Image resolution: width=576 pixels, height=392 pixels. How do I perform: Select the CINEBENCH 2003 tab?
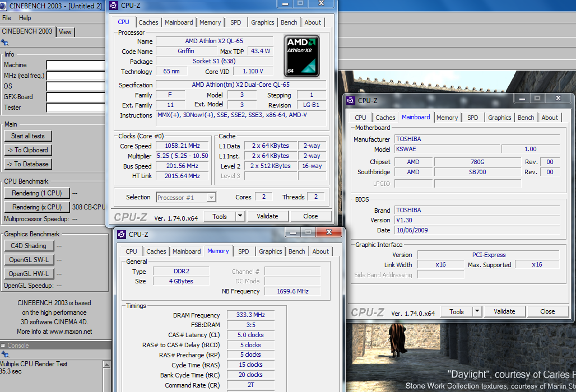click(27, 31)
